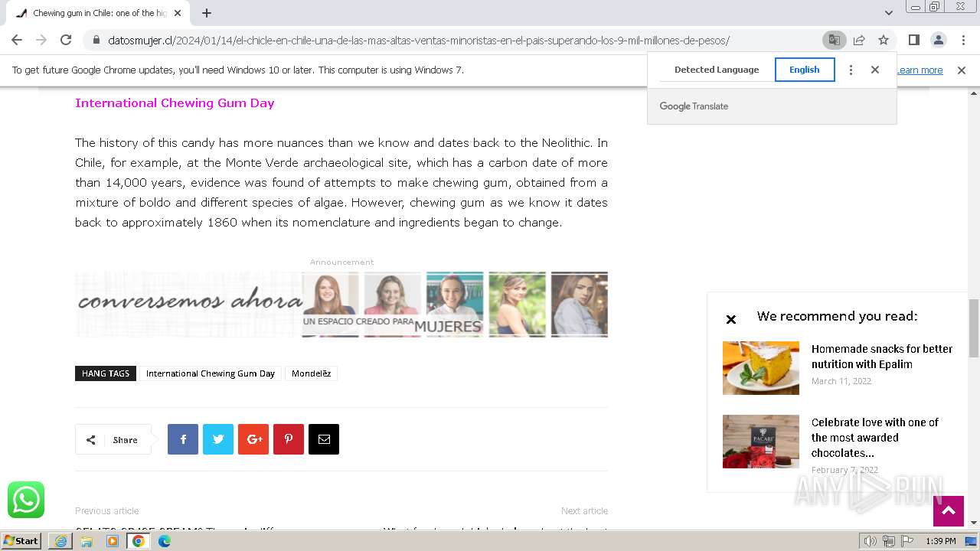Click the International Chewing Gum Day heading
980x551 pixels.
click(x=175, y=103)
